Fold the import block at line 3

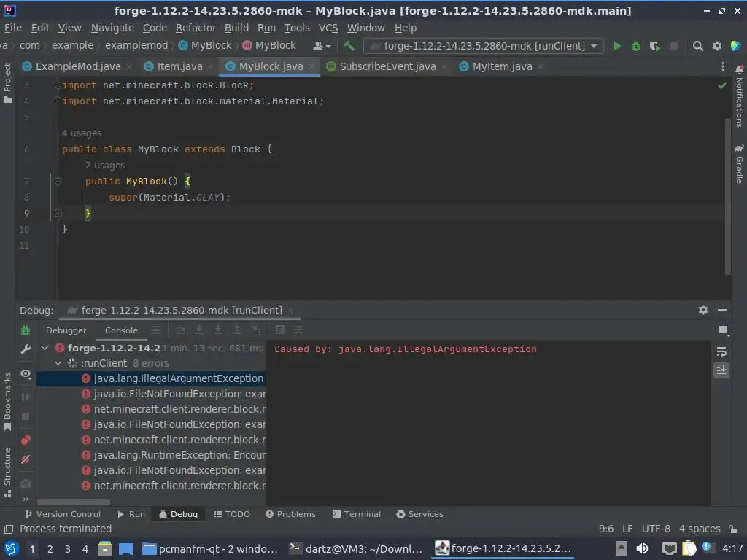58,85
